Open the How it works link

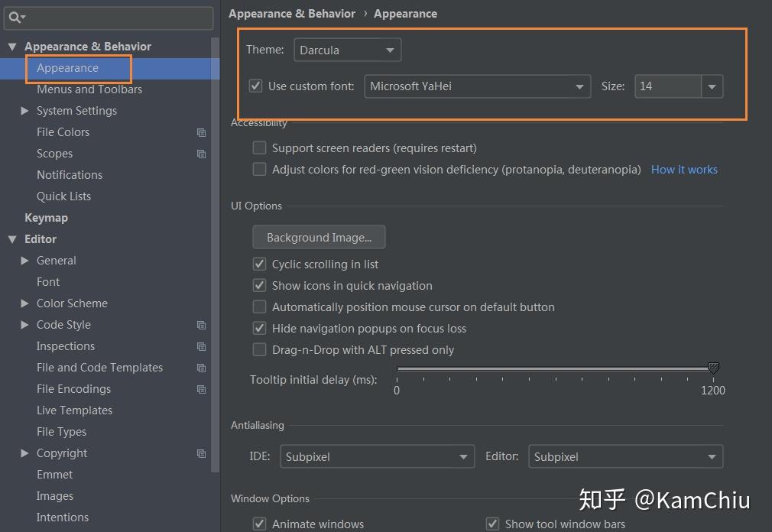point(684,170)
